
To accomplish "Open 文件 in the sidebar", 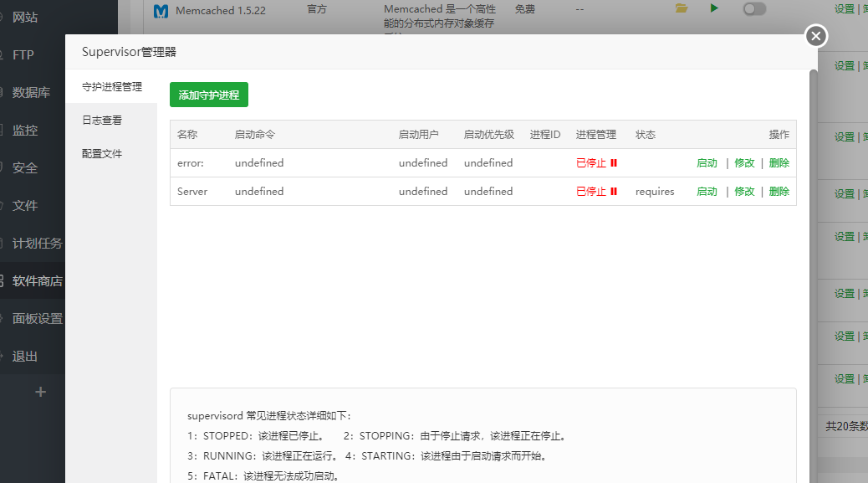I will tap(25, 205).
